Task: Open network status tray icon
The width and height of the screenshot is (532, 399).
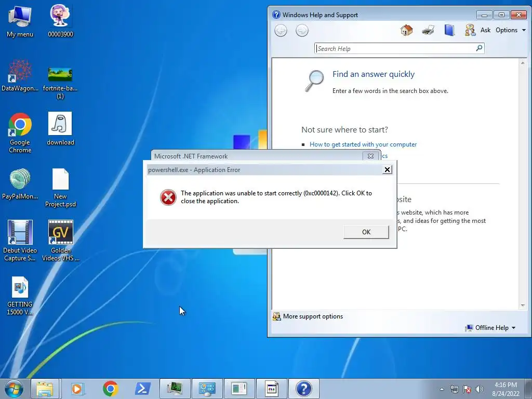Action: coord(454,389)
